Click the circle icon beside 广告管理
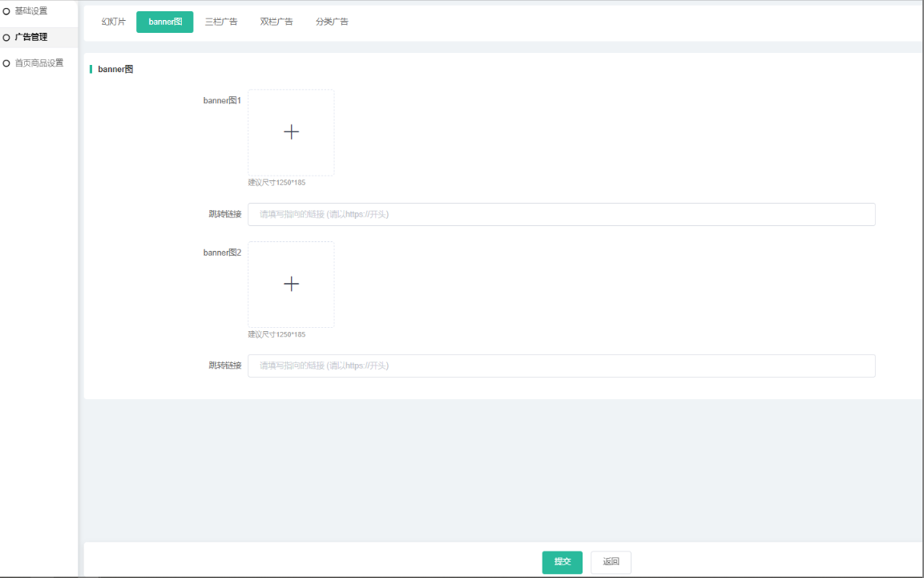 coord(7,37)
